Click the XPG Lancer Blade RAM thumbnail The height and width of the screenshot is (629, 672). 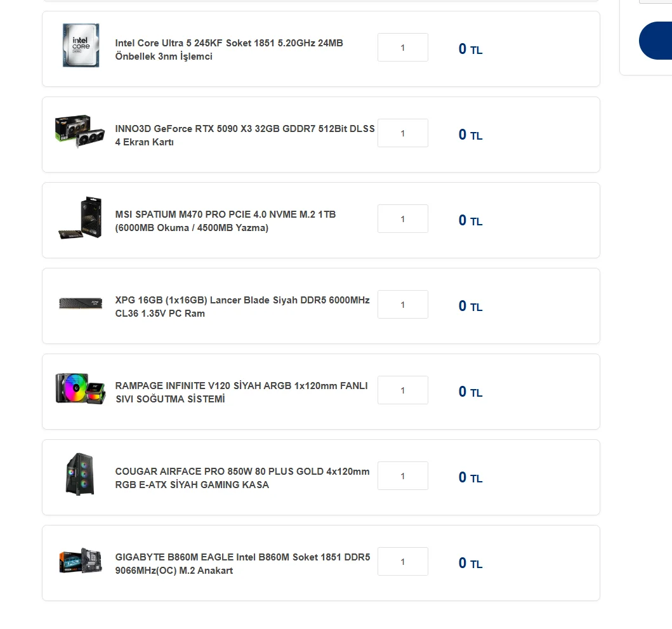[81, 303]
